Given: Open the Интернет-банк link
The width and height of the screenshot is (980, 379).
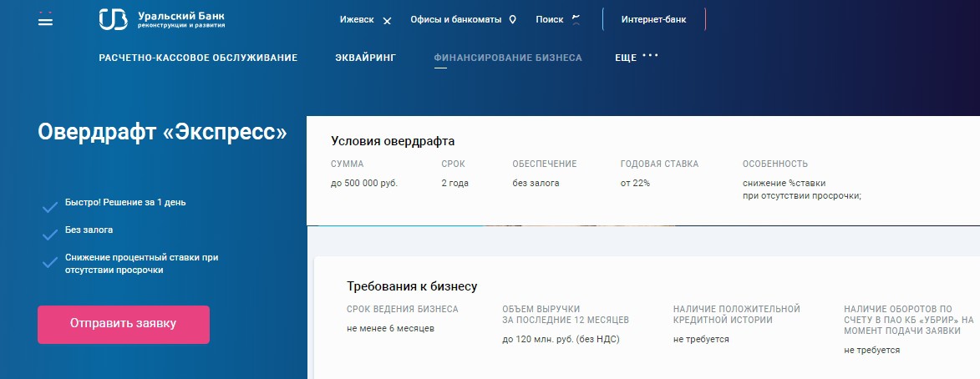Looking at the screenshot, I should [x=653, y=19].
